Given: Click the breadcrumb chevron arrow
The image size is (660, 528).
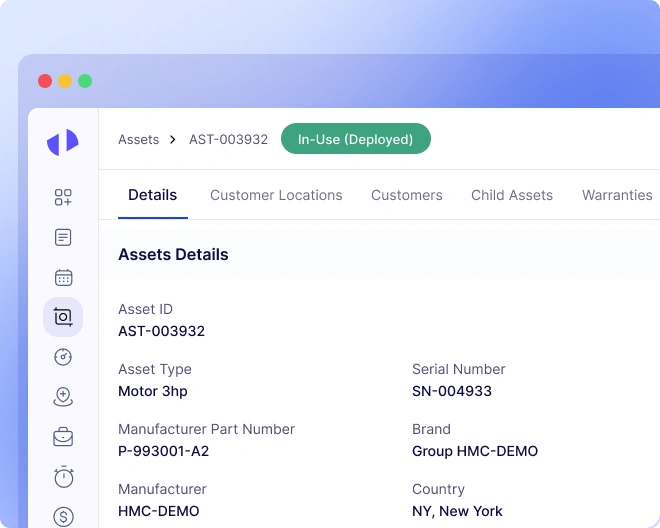Looking at the screenshot, I should pos(173,139).
